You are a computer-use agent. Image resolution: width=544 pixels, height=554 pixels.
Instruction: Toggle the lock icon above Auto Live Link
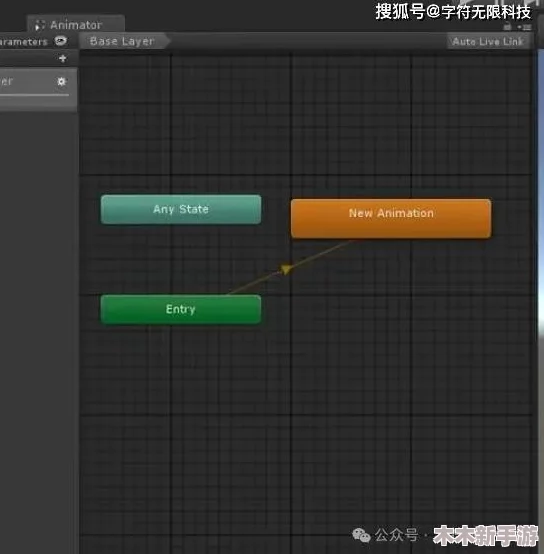click(507, 26)
